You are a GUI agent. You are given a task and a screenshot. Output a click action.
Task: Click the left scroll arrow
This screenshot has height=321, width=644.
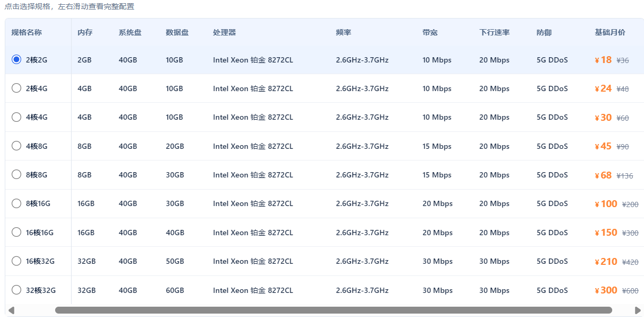(11, 310)
